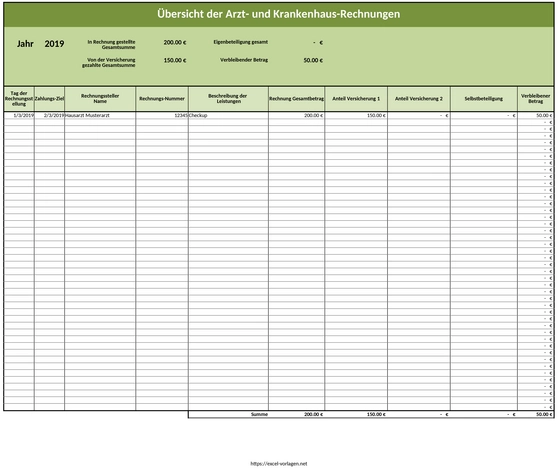This screenshot has height=469, width=558.
Task: Click 'In Rechnung gestellte Gesamtsumme' label
Action: pos(111,44)
